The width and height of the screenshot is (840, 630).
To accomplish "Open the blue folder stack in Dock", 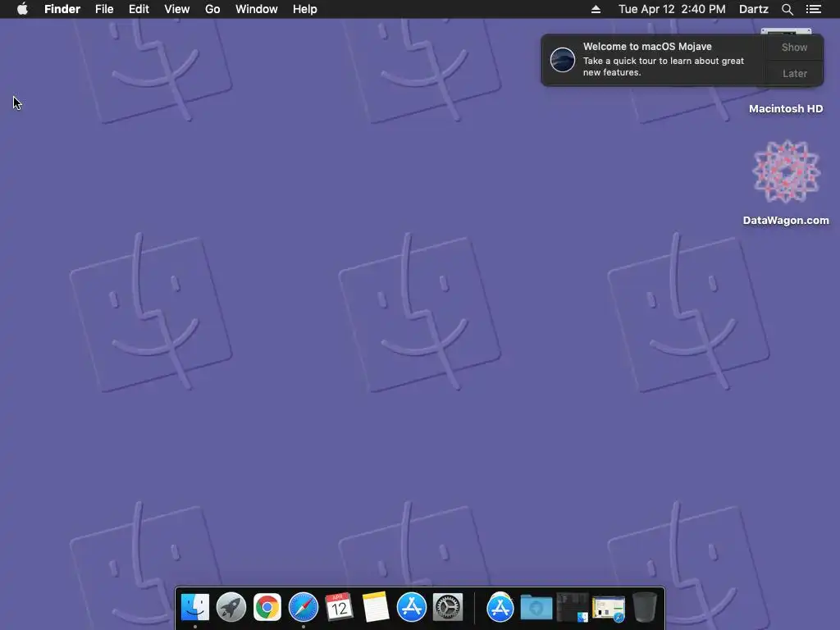I will [536, 607].
